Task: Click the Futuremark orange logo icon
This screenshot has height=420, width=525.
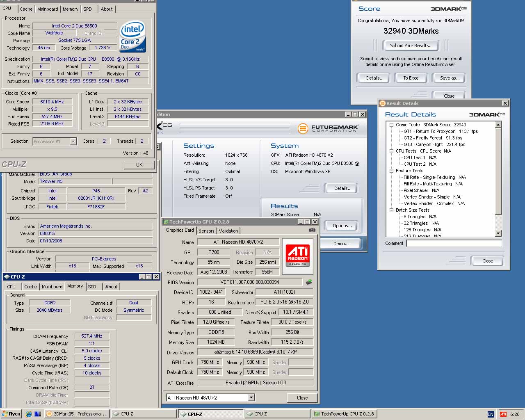Action: point(303,128)
